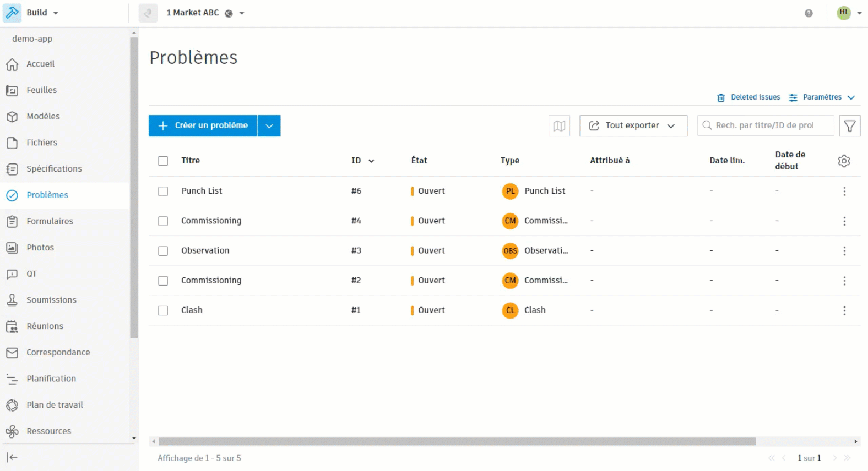Screen dimensions: 868x471
Task: Click the Créer un problème button
Action: coord(203,125)
